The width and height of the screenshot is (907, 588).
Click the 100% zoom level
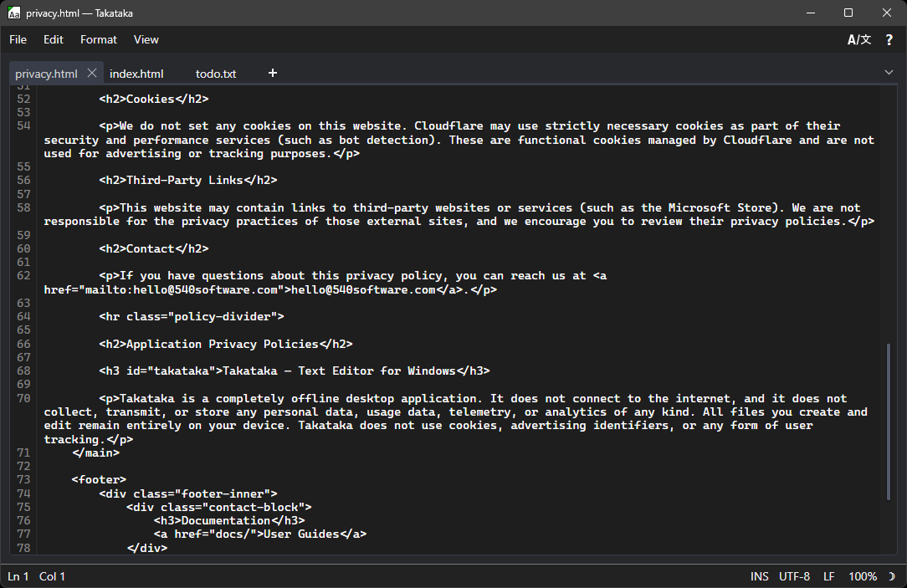coord(863,576)
